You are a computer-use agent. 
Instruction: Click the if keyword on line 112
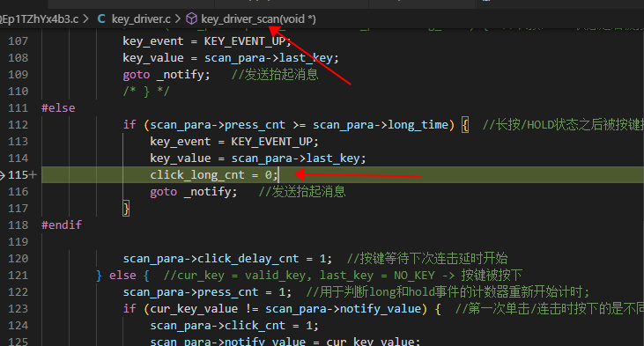coord(130,125)
